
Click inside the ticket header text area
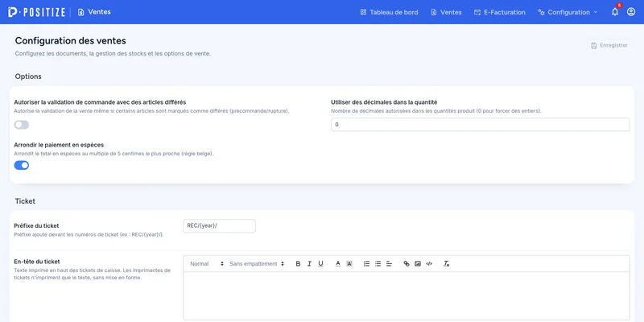pos(407,295)
